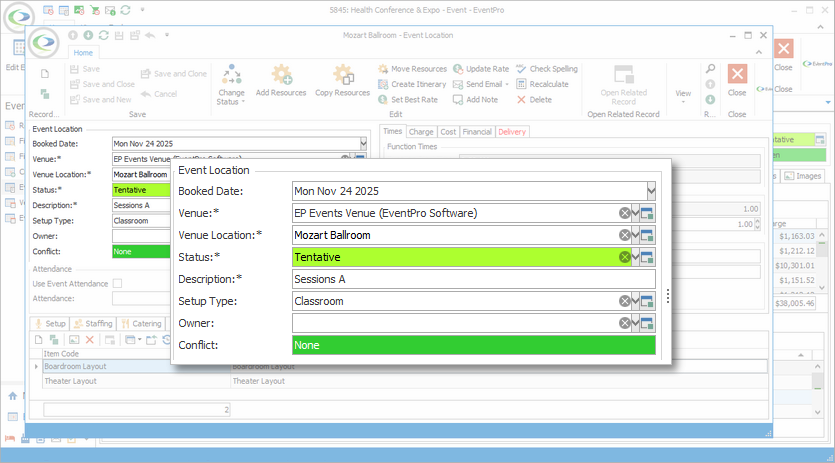This screenshot has height=463, width=835.
Task: Click the Cancel button in Save group
Action: point(159,94)
